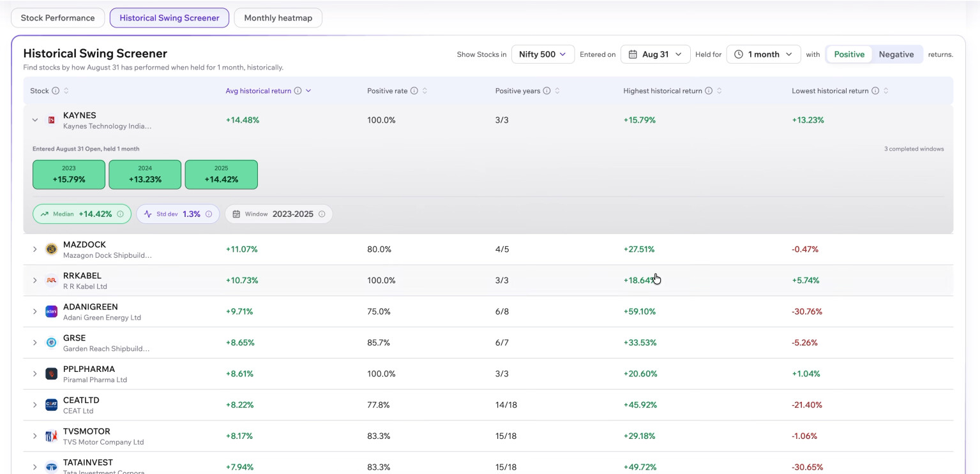Click the TVSMOTOR company logo

[x=52, y=436]
